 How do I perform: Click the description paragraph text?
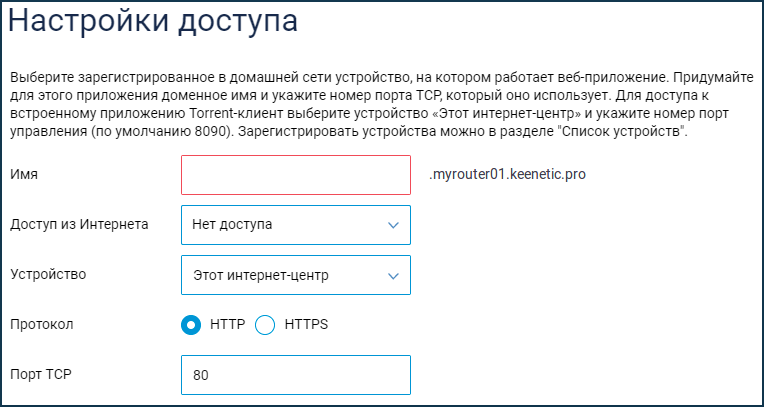(382, 105)
